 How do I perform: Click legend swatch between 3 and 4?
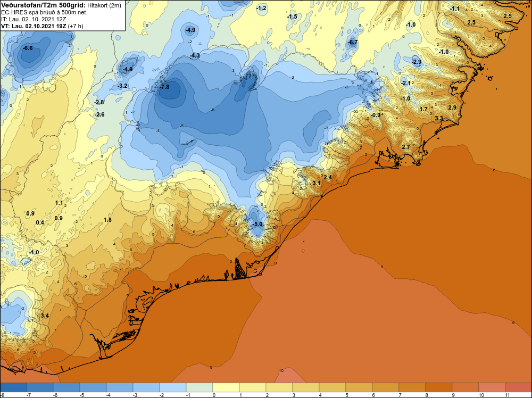306,387
